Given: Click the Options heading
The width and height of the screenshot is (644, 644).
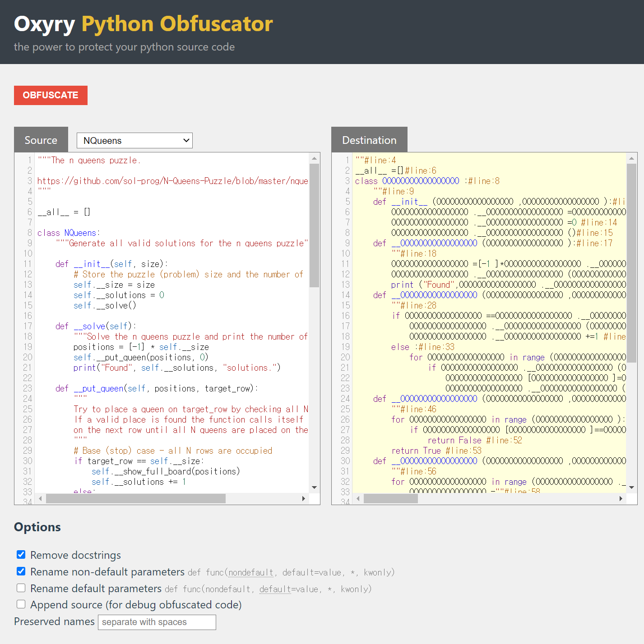Looking at the screenshot, I should (37, 527).
